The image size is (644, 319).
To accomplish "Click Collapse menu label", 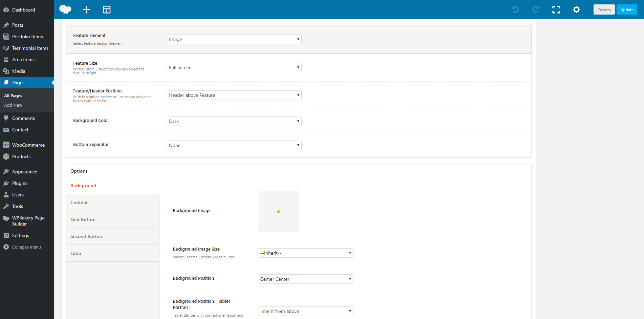I will click(x=26, y=247).
